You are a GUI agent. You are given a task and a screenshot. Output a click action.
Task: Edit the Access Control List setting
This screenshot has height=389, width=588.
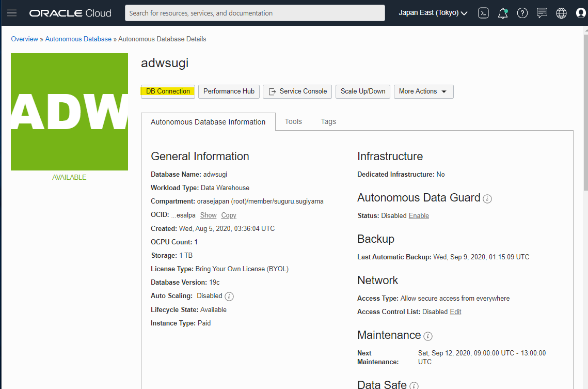(455, 312)
